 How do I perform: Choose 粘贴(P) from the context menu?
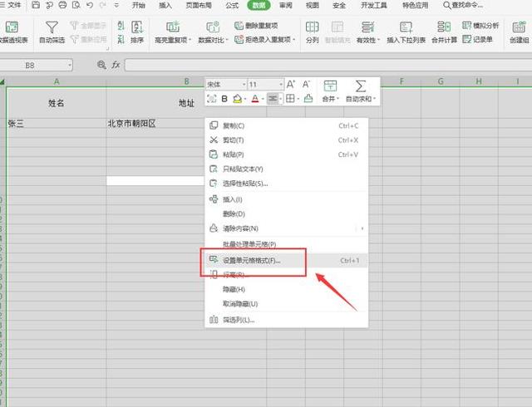point(287,154)
